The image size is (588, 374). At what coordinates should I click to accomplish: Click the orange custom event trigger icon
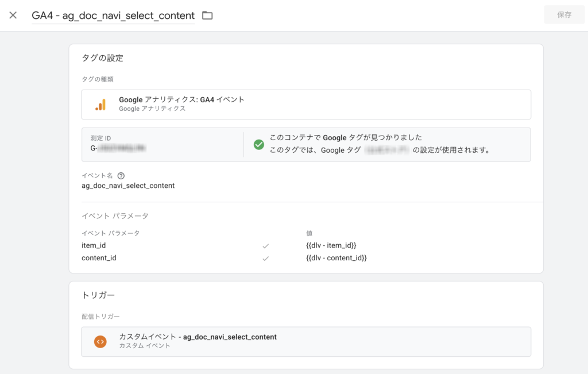click(x=100, y=341)
